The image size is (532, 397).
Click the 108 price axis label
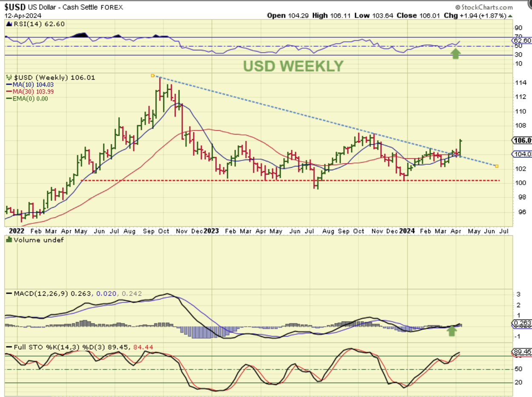pyautogui.click(x=521, y=126)
